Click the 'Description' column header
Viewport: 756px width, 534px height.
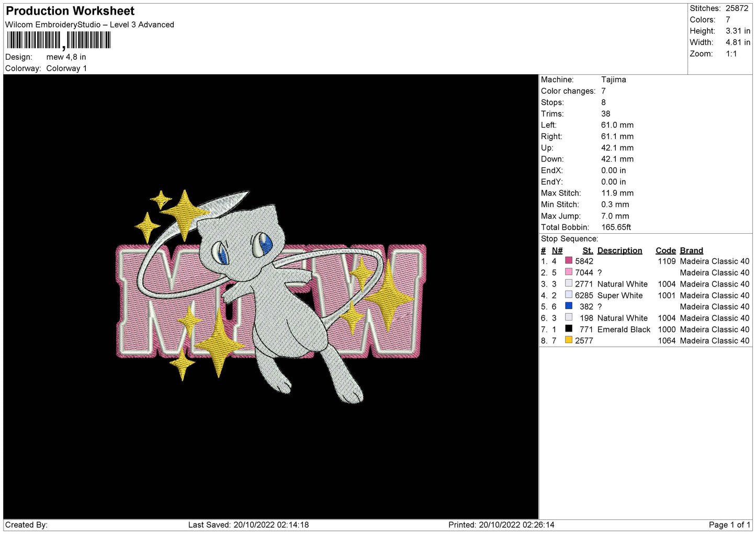point(619,251)
